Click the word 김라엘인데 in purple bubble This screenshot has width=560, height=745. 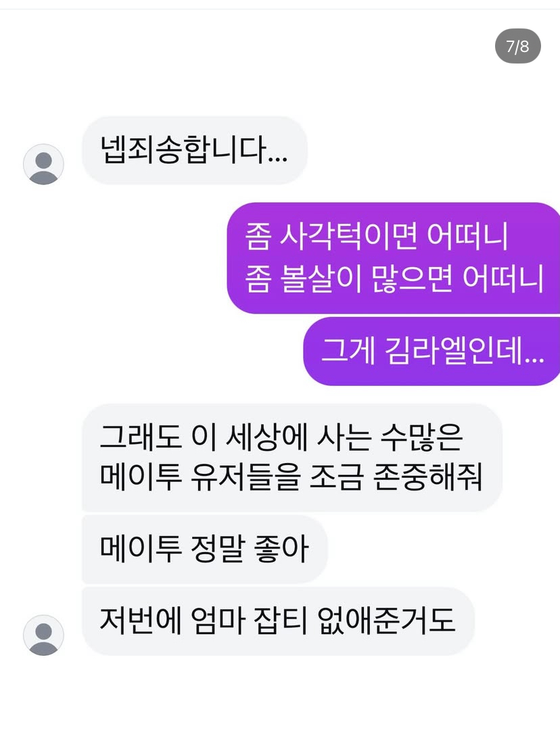coord(465,351)
